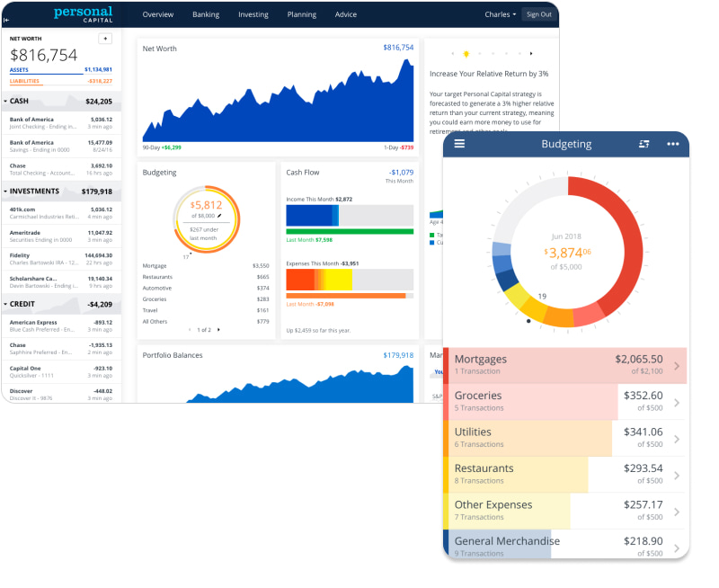
Task: Open Bank of America Savings account
Action: click(61, 147)
